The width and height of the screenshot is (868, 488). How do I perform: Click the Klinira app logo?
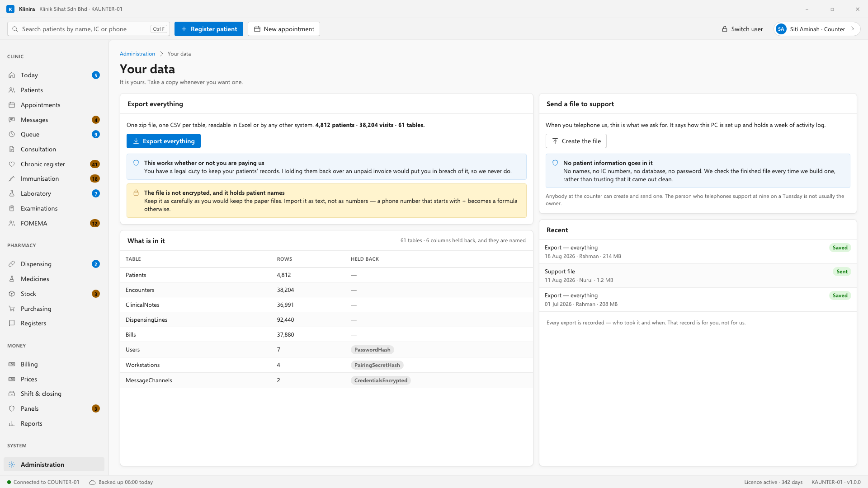(x=10, y=9)
